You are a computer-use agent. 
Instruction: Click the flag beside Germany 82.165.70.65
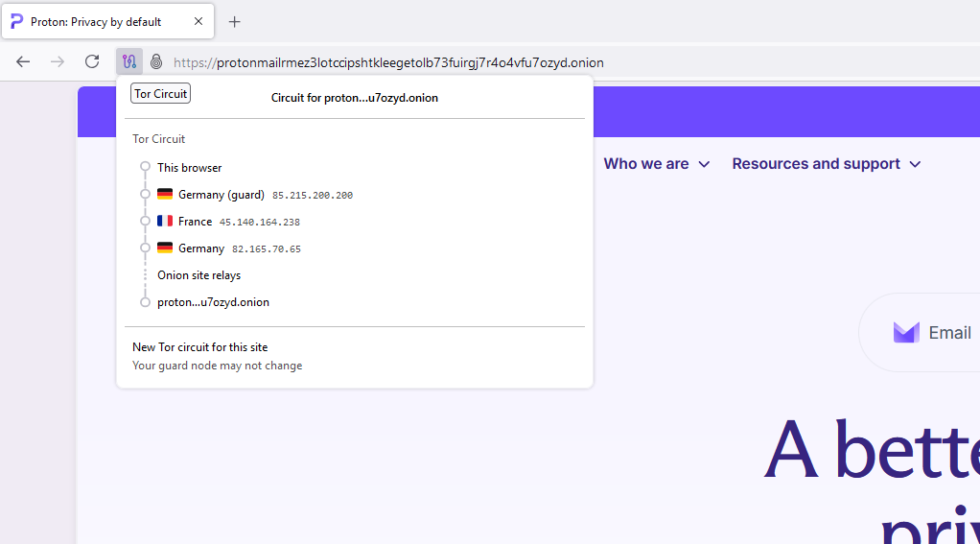point(165,248)
